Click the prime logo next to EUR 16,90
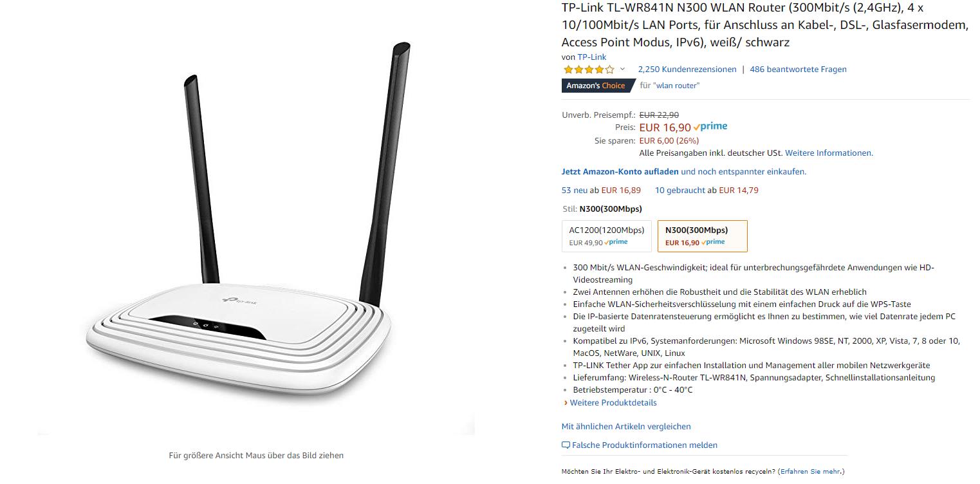Viewport: 980px width, 484px height. 710,127
